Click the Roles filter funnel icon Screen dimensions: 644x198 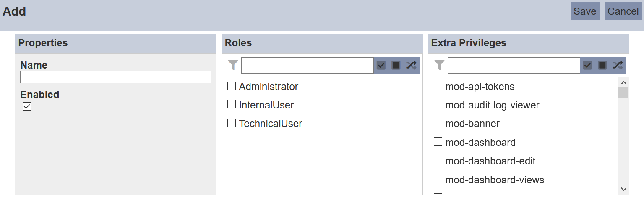[233, 65]
